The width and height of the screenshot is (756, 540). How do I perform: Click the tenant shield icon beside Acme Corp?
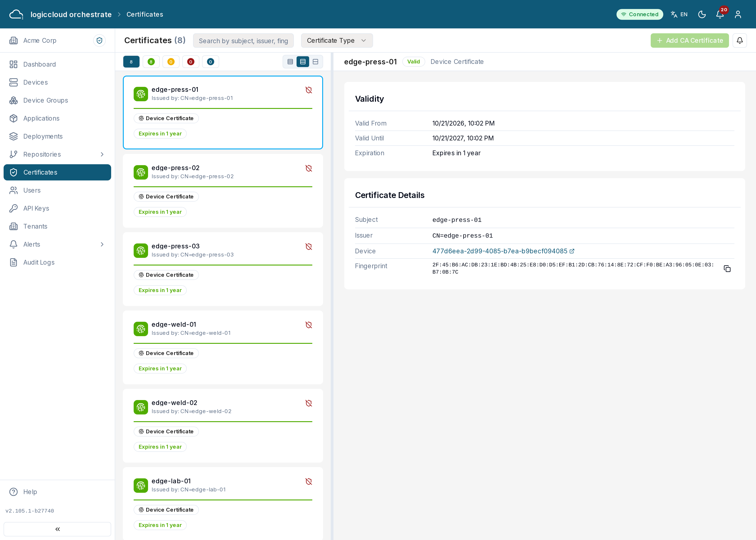99,40
